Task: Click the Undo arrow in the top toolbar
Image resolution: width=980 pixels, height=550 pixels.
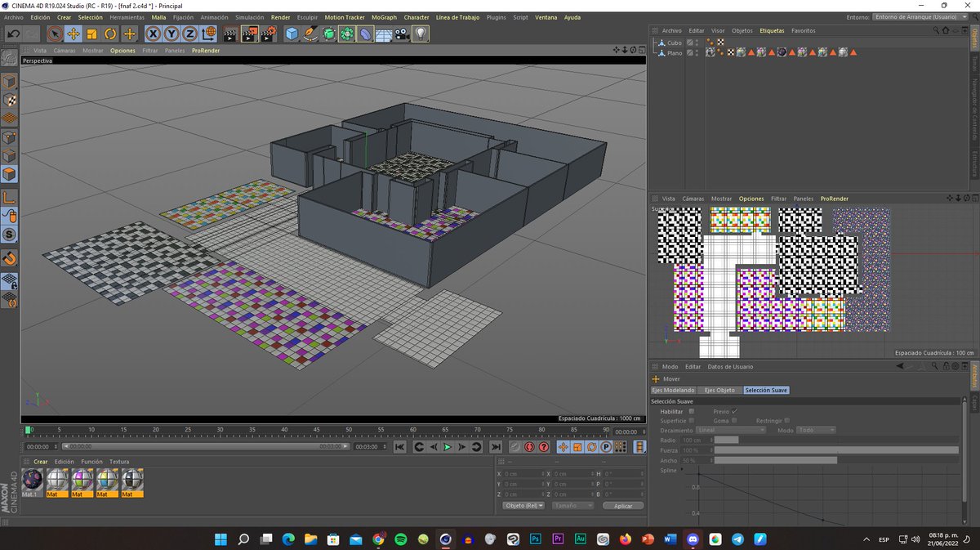Action: click(13, 34)
